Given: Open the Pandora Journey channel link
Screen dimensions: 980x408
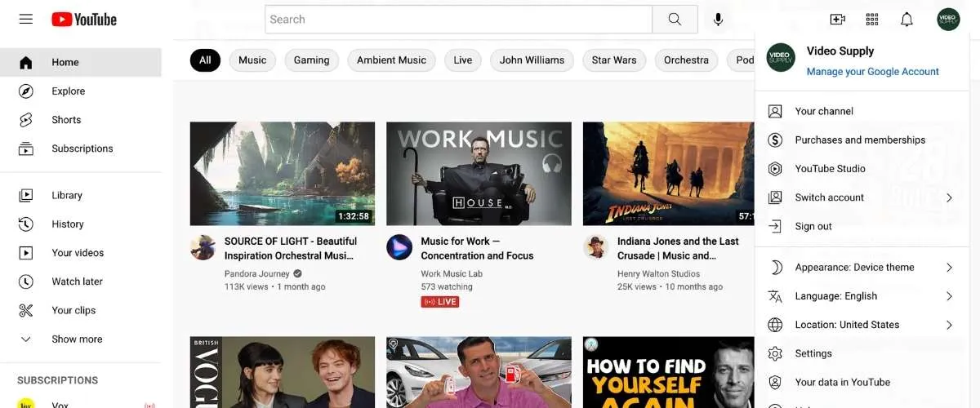Looking at the screenshot, I should point(257,273).
